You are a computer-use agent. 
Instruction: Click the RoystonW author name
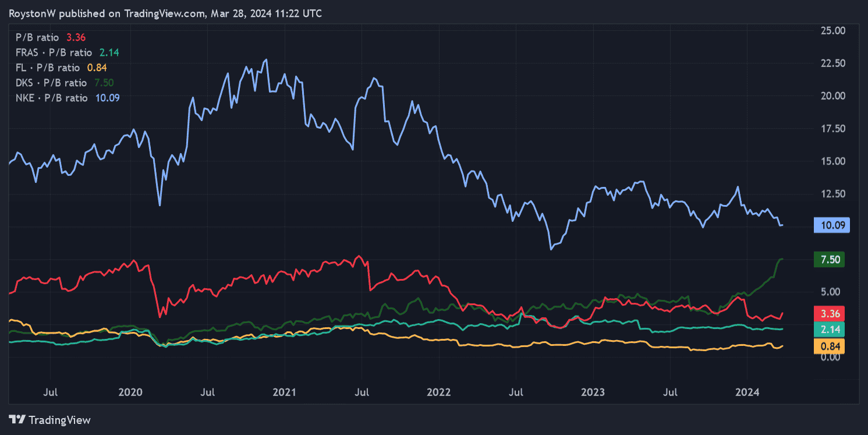coord(31,13)
